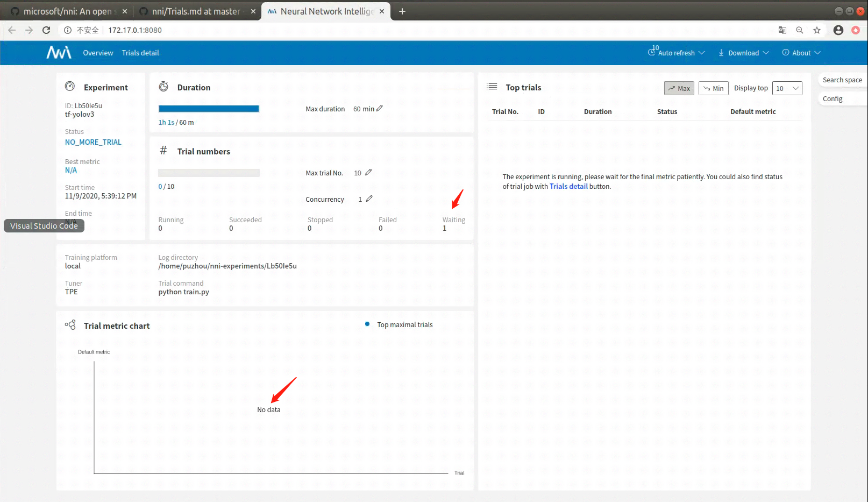Switch to the Trials detail tab
The image size is (868, 502).
click(x=140, y=52)
